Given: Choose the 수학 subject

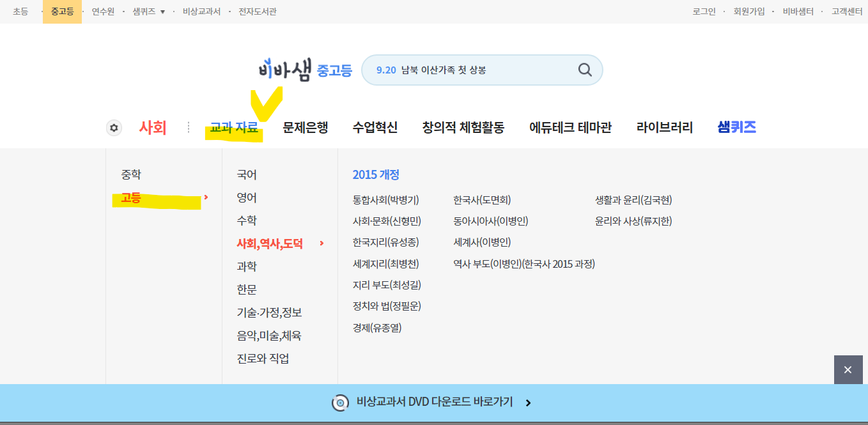Looking at the screenshot, I should tap(247, 220).
